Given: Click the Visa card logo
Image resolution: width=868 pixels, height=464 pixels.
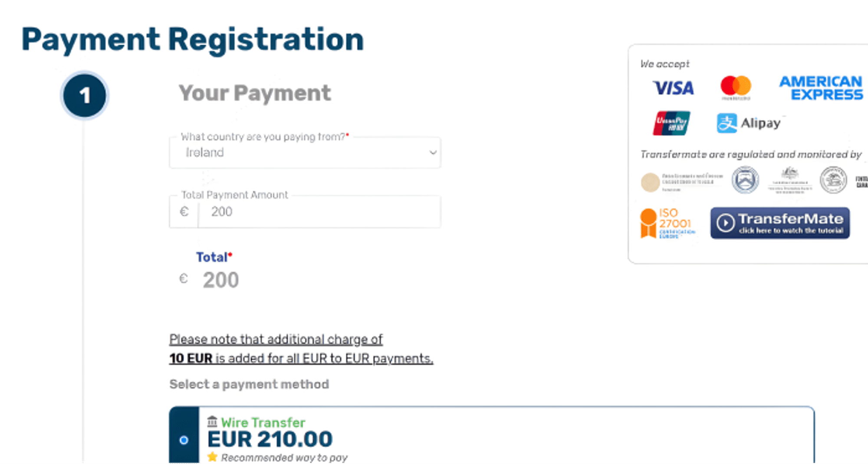Looking at the screenshot, I should point(673,88).
